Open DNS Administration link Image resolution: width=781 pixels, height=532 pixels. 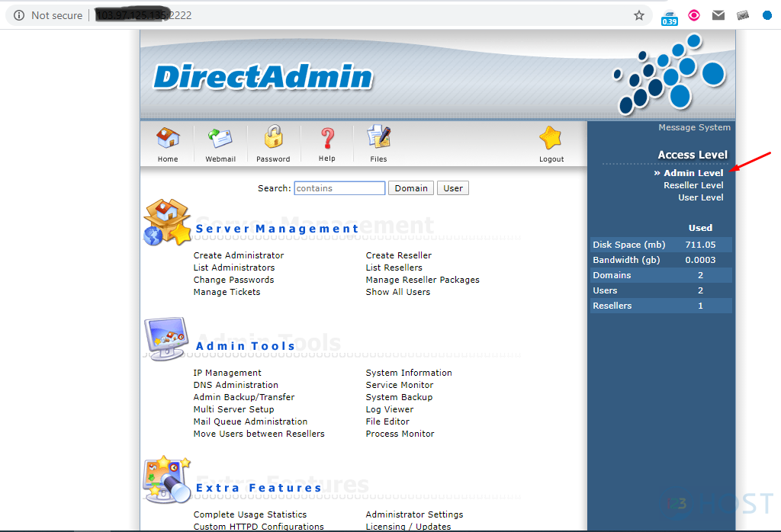click(236, 385)
